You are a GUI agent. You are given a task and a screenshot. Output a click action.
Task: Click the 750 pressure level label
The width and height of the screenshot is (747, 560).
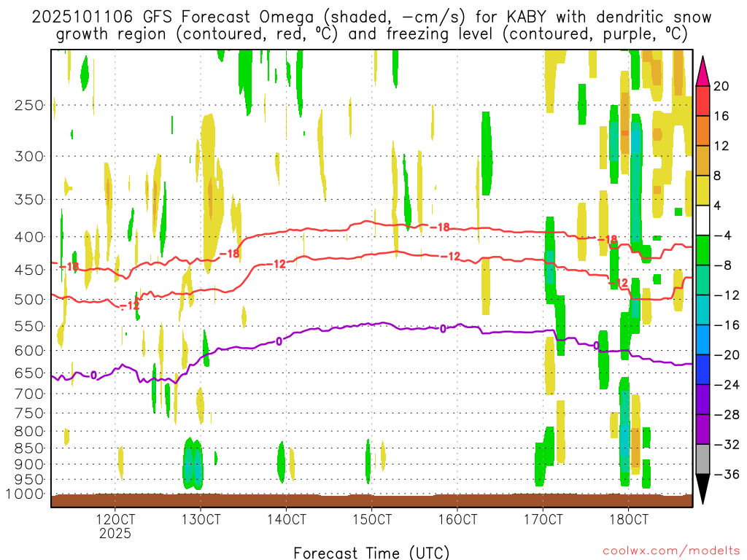pyautogui.click(x=29, y=413)
